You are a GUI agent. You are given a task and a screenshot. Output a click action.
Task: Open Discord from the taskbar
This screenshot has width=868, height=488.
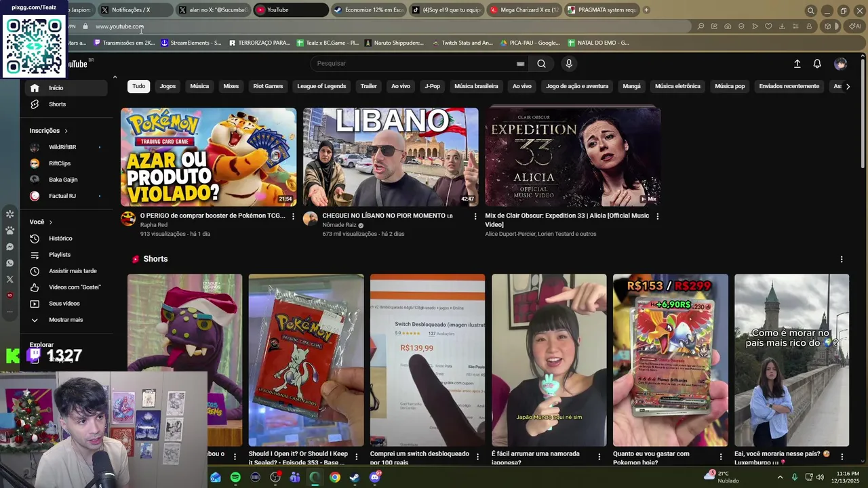point(375,477)
